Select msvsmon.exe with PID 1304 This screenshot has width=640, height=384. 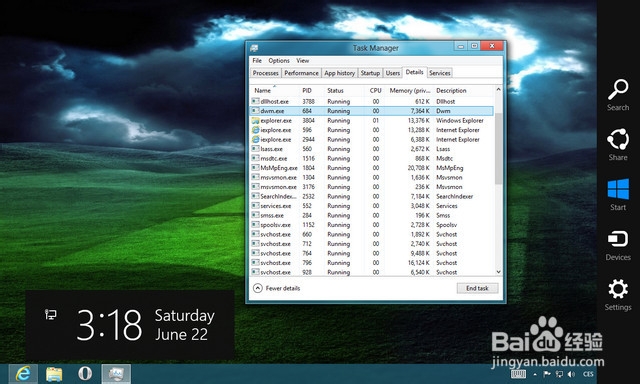click(x=372, y=177)
